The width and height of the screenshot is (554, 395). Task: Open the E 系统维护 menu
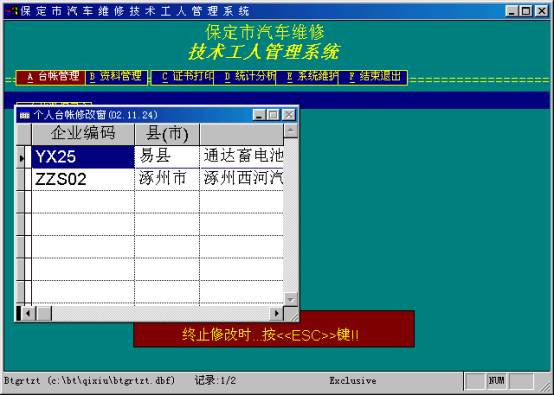click(307, 77)
